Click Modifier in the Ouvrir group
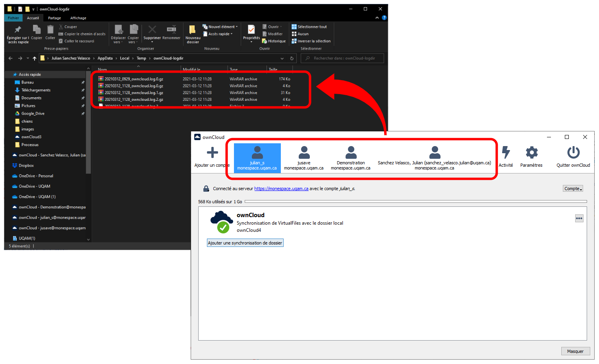This screenshot has width=599, height=364. click(x=272, y=34)
